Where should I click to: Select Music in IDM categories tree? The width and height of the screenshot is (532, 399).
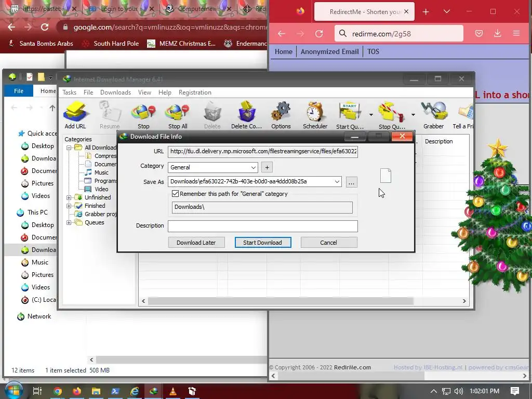(x=101, y=172)
